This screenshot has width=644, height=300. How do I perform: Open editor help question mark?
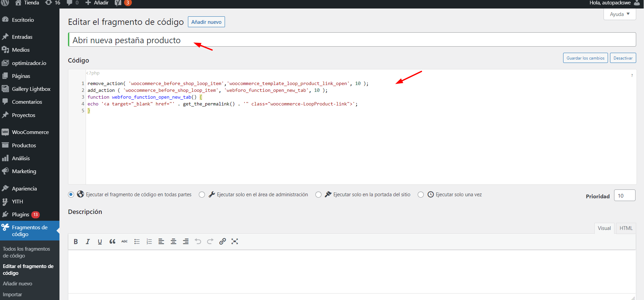[x=632, y=76]
